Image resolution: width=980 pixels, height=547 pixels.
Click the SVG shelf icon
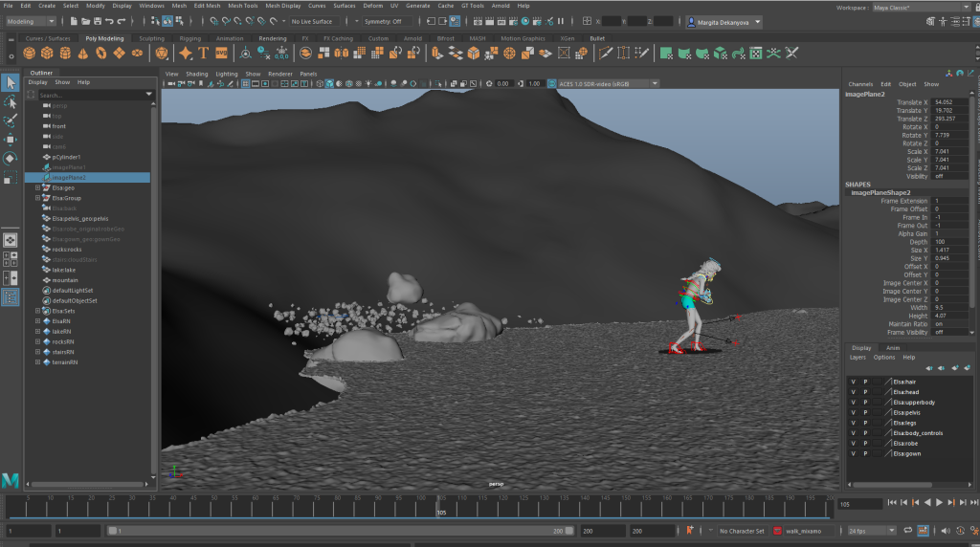[x=223, y=54]
